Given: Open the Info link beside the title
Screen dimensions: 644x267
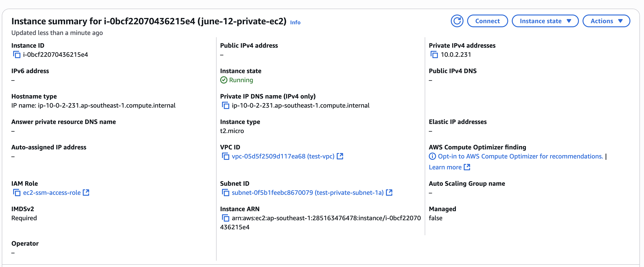Looking at the screenshot, I should (x=295, y=22).
